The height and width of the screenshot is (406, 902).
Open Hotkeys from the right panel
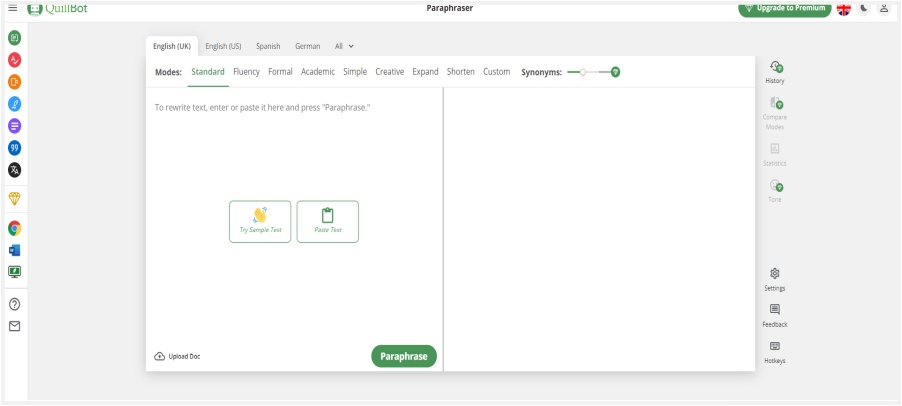pyautogui.click(x=775, y=351)
